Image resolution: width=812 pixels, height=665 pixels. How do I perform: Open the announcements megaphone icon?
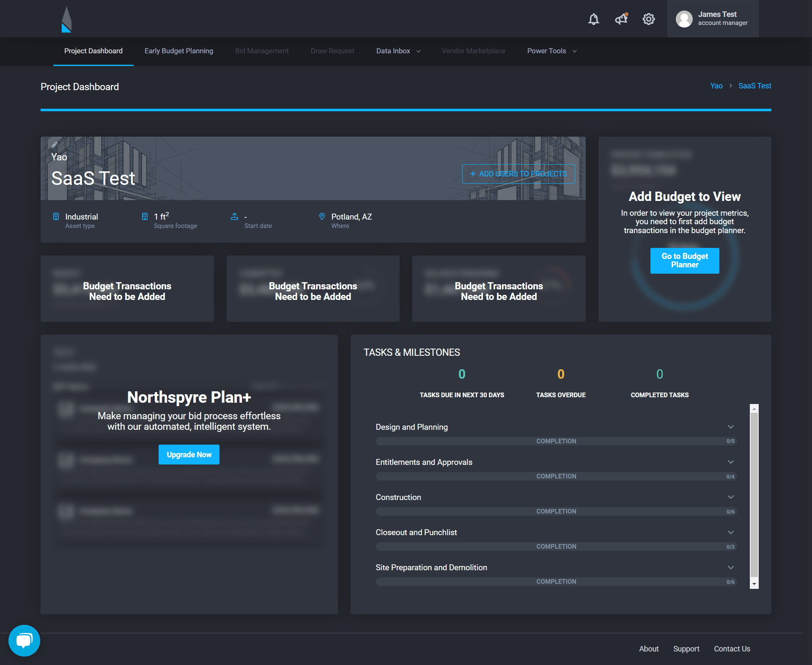coord(621,19)
